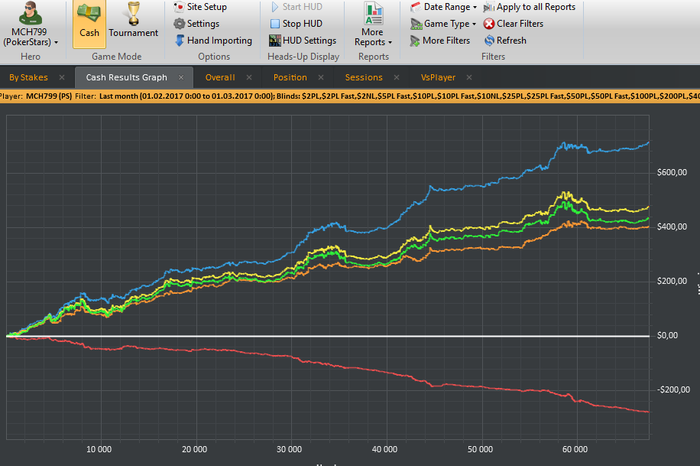Image resolution: width=700 pixels, height=466 pixels.
Task: Switch to the By Stakes tab
Action: click(x=28, y=78)
